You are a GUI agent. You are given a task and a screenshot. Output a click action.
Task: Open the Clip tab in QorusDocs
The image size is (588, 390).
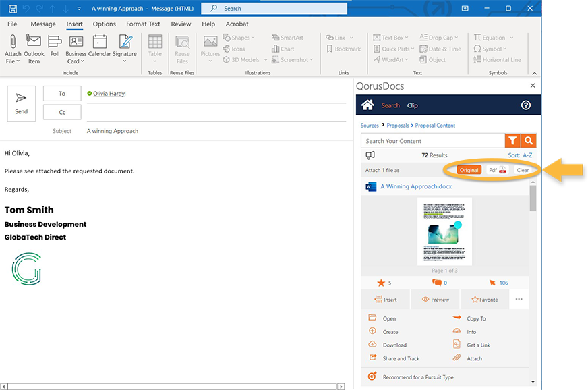coord(412,105)
